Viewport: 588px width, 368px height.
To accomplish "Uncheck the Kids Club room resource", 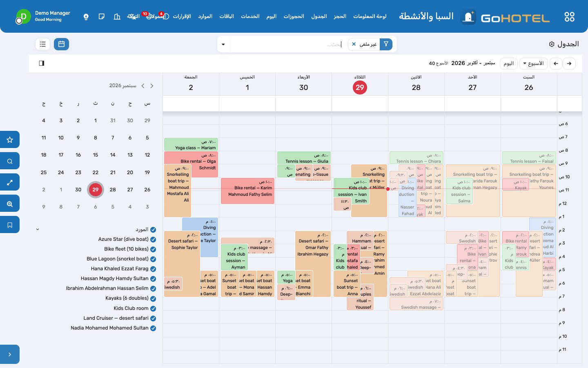I will pyautogui.click(x=153, y=308).
